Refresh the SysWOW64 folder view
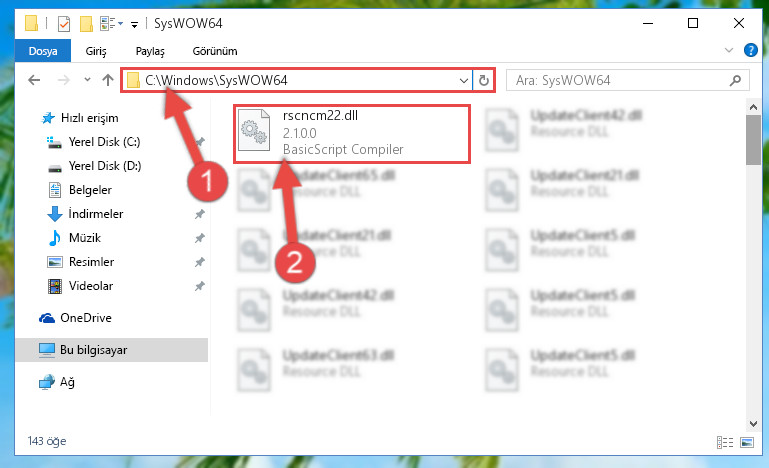Image resolution: width=769 pixels, height=468 pixels. click(x=484, y=80)
